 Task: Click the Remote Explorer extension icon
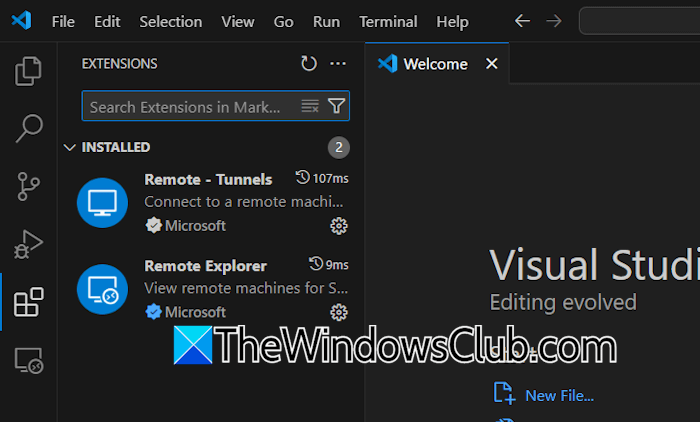[102, 289]
